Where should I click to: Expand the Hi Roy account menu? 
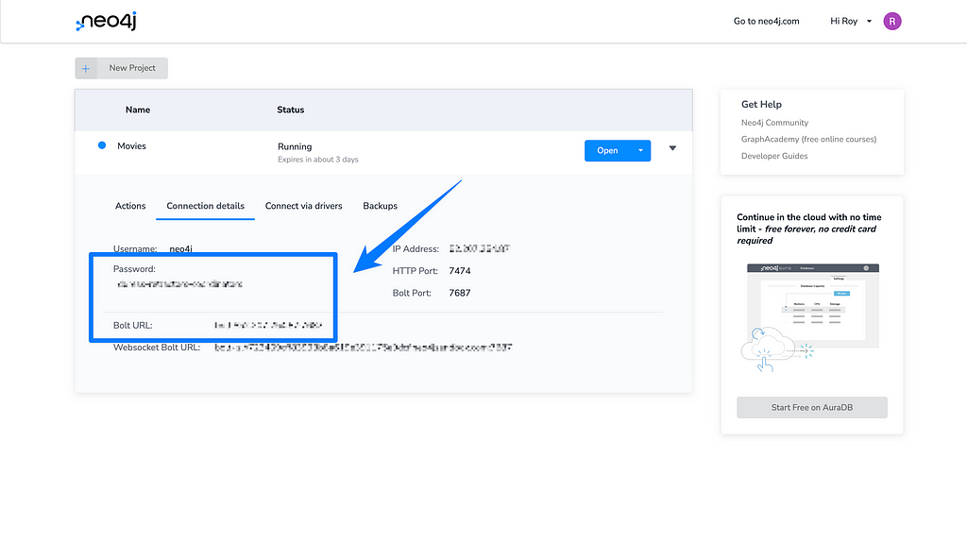tap(851, 21)
